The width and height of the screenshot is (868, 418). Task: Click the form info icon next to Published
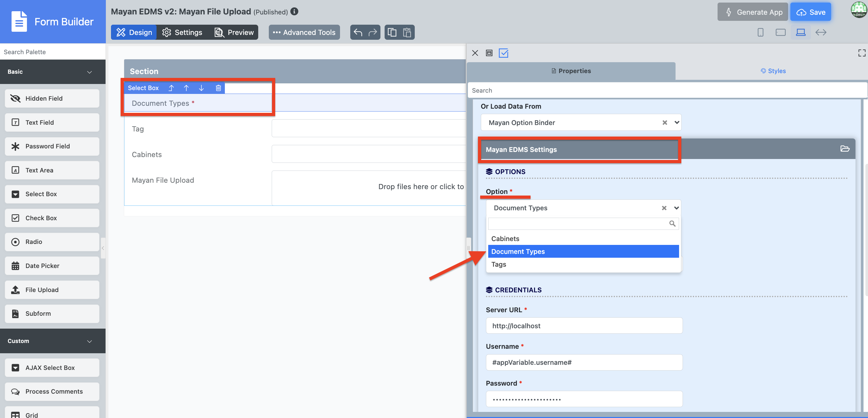pyautogui.click(x=294, y=12)
